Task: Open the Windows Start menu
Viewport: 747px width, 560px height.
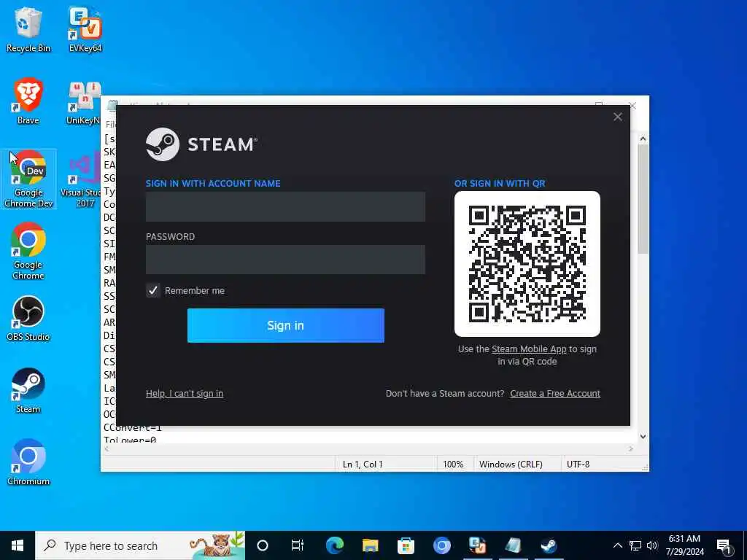Action: pos(18,545)
